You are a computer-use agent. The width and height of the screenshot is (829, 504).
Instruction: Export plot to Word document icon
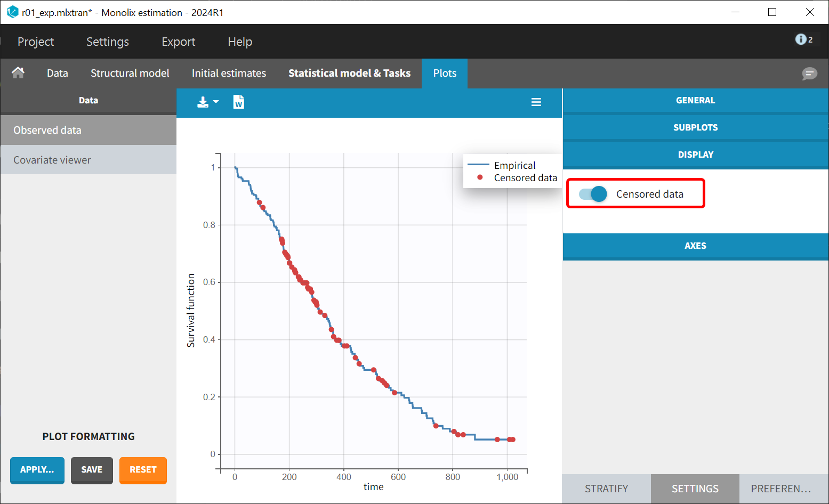[x=238, y=102]
